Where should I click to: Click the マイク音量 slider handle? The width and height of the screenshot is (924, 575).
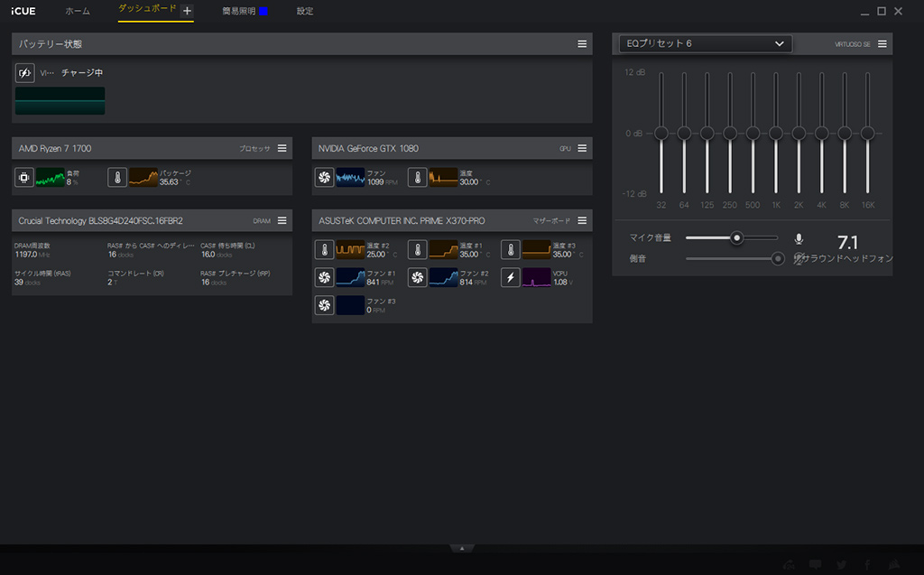tap(736, 238)
